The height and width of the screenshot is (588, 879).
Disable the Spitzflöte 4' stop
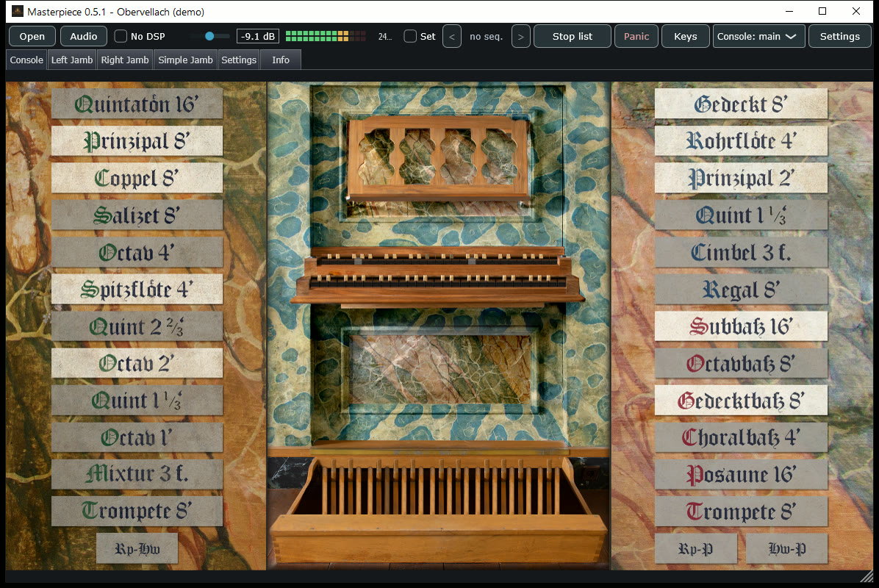(x=137, y=290)
